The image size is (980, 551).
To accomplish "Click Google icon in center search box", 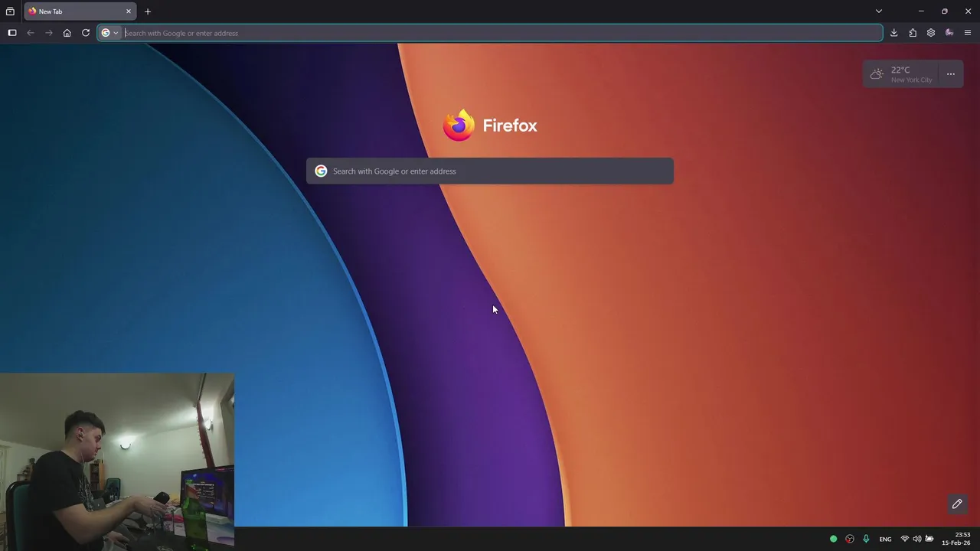I will [321, 171].
